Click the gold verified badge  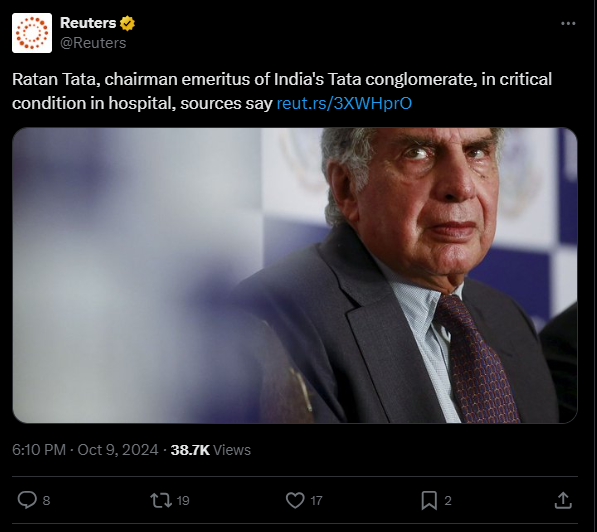[x=127, y=24]
